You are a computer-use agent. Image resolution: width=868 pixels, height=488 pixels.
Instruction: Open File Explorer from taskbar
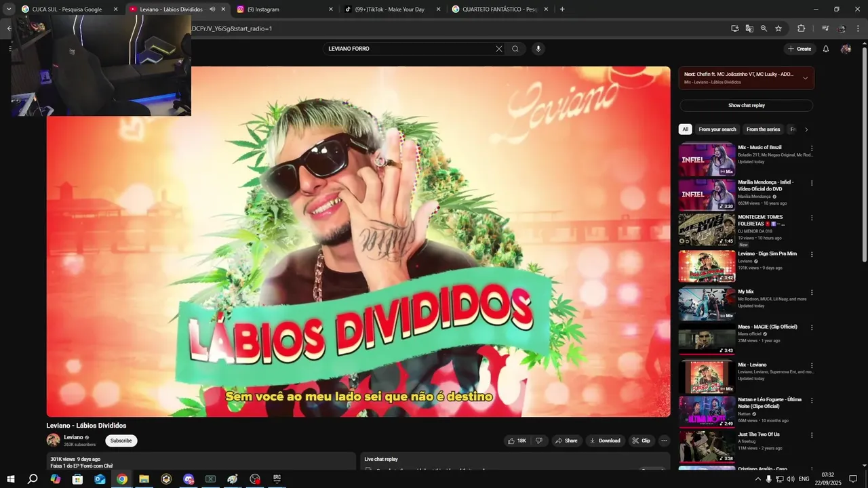tap(144, 479)
